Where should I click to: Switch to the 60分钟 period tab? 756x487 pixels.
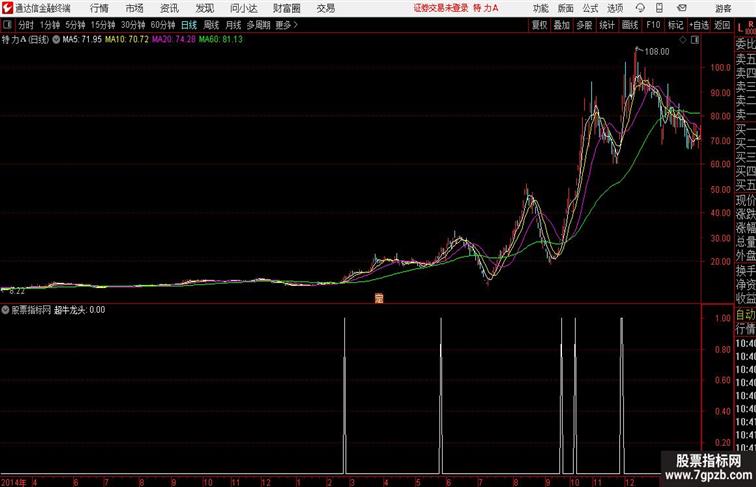[x=163, y=25]
